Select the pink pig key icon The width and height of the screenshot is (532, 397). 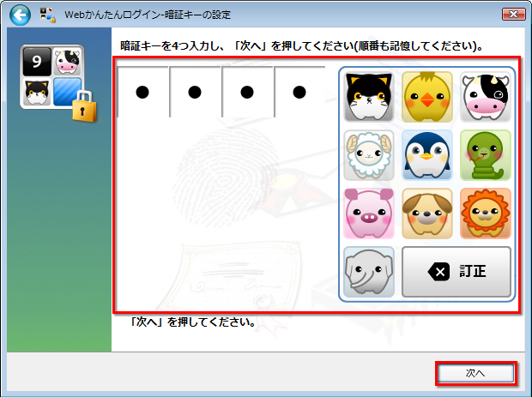tap(369, 214)
